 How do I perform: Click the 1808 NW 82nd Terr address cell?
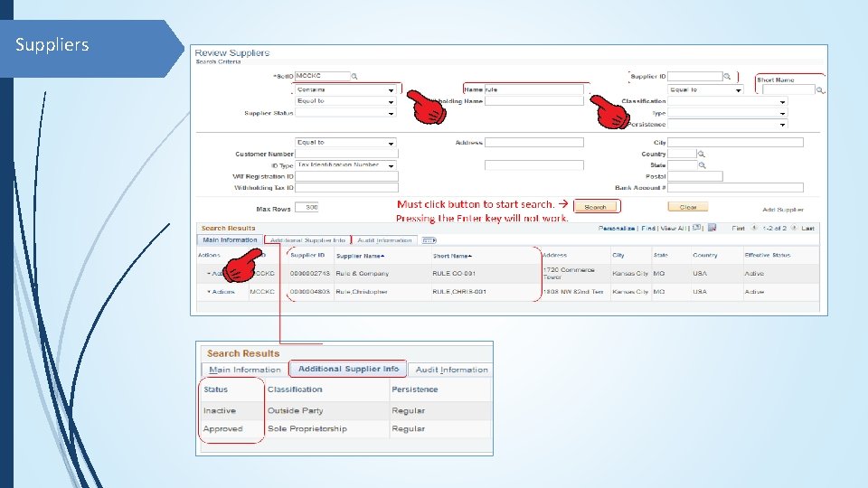point(573,292)
